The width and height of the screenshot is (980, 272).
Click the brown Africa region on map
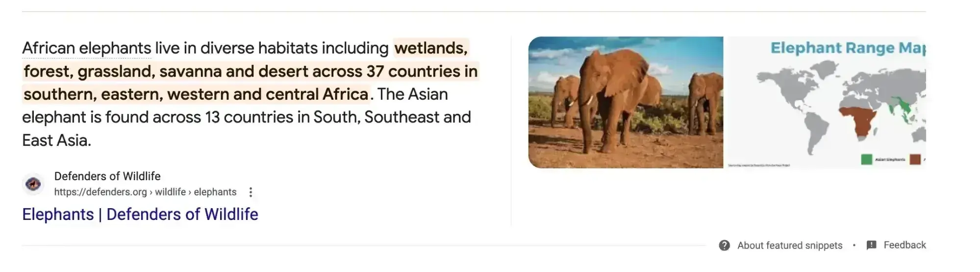coord(860,120)
